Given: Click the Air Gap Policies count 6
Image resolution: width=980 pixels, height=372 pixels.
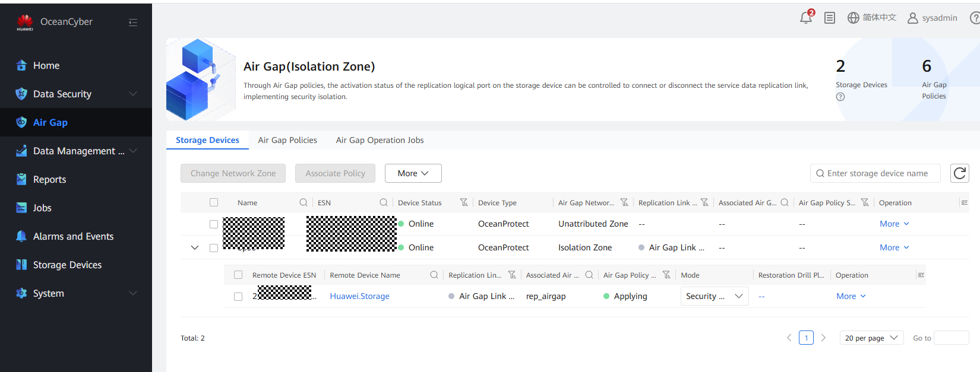Looking at the screenshot, I should (927, 66).
